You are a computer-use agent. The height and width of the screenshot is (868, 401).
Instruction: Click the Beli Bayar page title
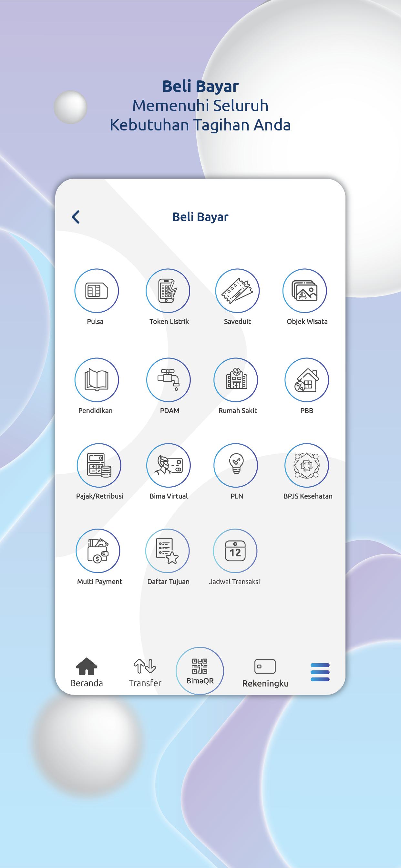tap(200, 217)
